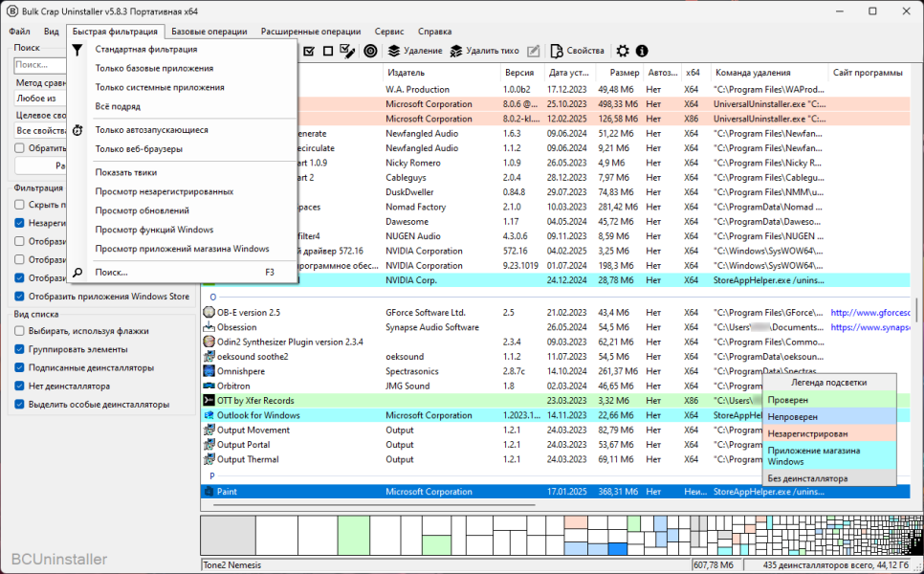Click the Удалить тихо button

[486, 52]
